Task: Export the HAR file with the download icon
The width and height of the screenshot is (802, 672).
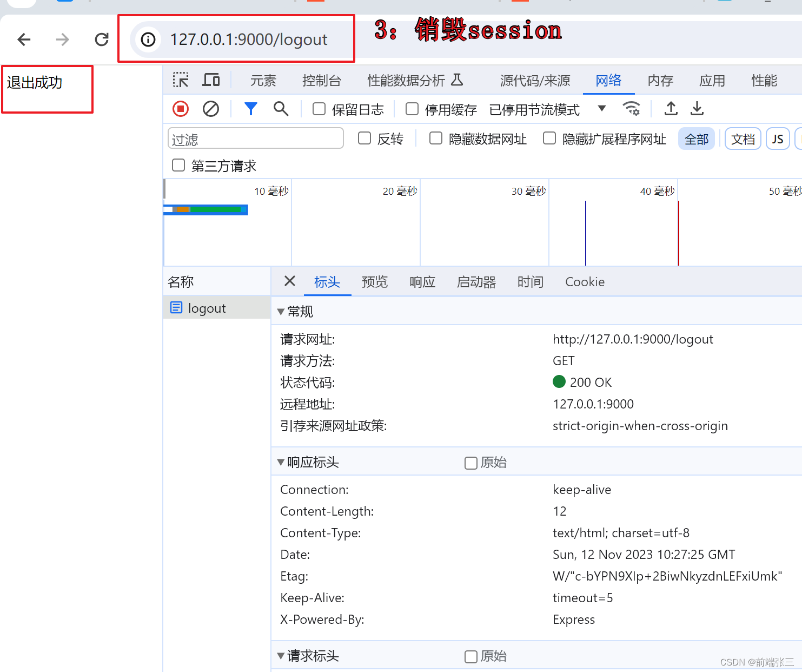Action: click(x=697, y=109)
